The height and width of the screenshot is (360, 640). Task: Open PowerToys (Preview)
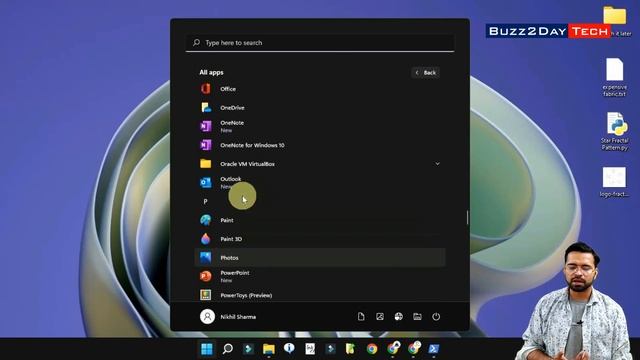click(320, 295)
